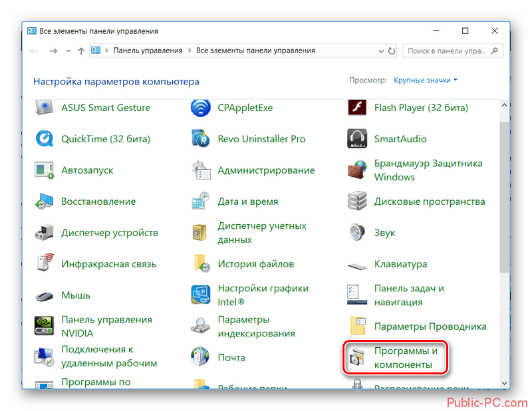
Task: Click the Клавиатура keyboard icon
Action: point(357,266)
